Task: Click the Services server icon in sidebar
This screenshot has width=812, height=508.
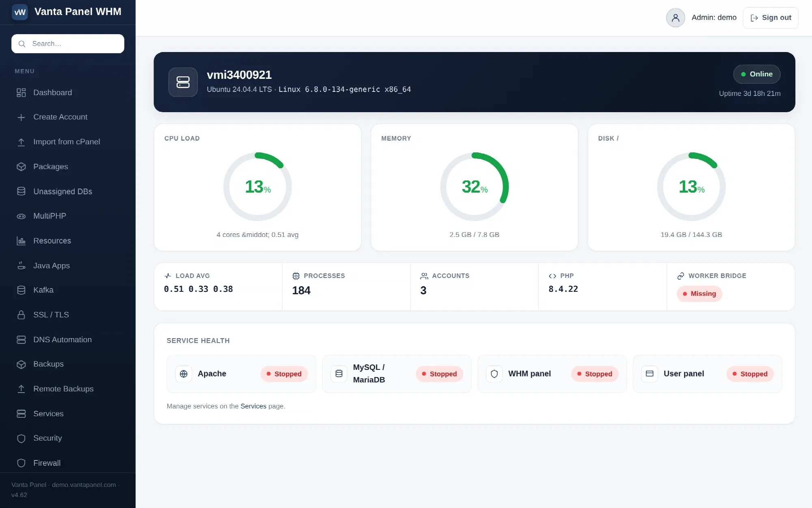Action: [x=21, y=414]
